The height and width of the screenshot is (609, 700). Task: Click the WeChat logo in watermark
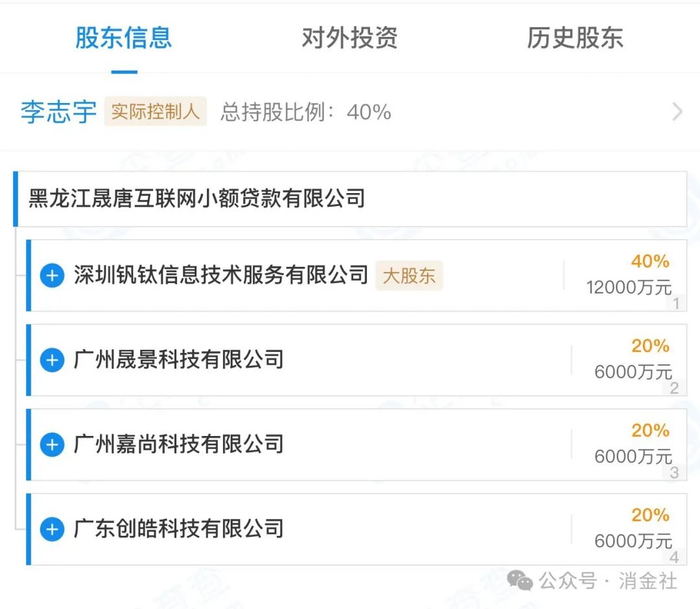click(x=519, y=581)
